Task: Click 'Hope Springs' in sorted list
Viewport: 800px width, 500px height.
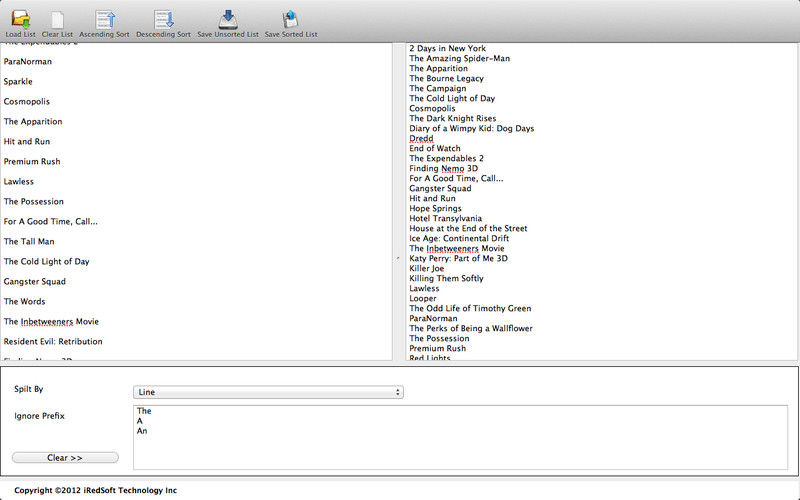Action: [x=435, y=208]
